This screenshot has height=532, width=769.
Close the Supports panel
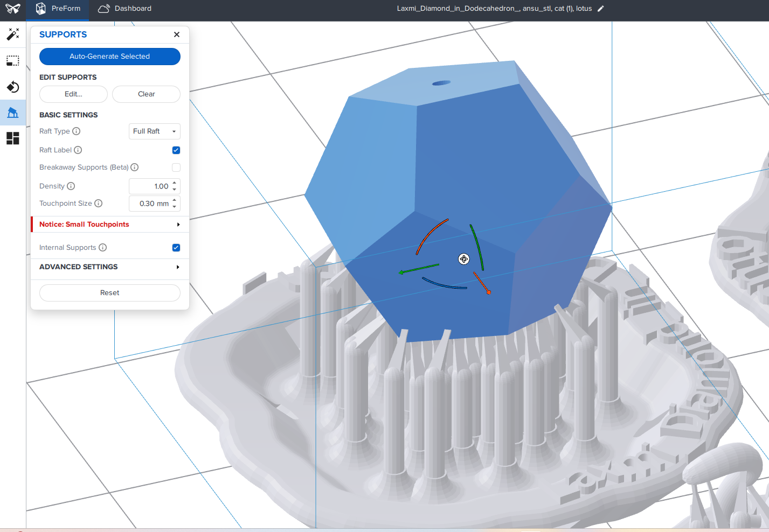(177, 34)
